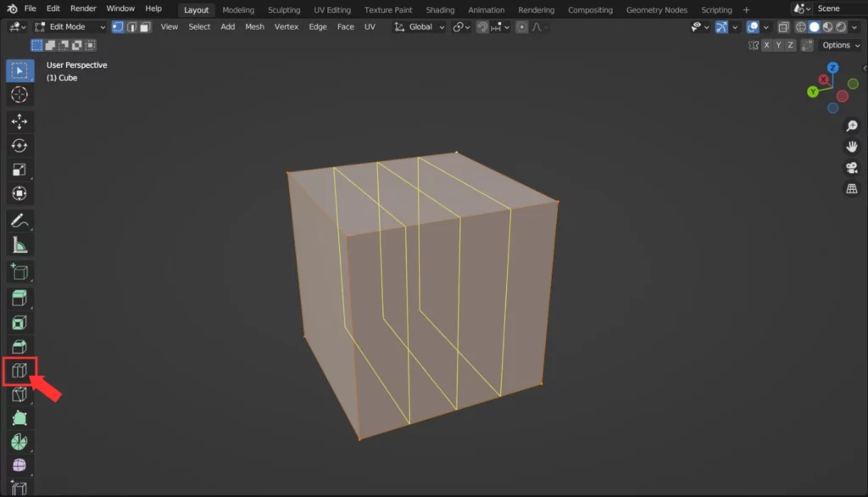The width and height of the screenshot is (868, 497).
Task: Expand the viewport shading options arrow
Action: click(854, 27)
